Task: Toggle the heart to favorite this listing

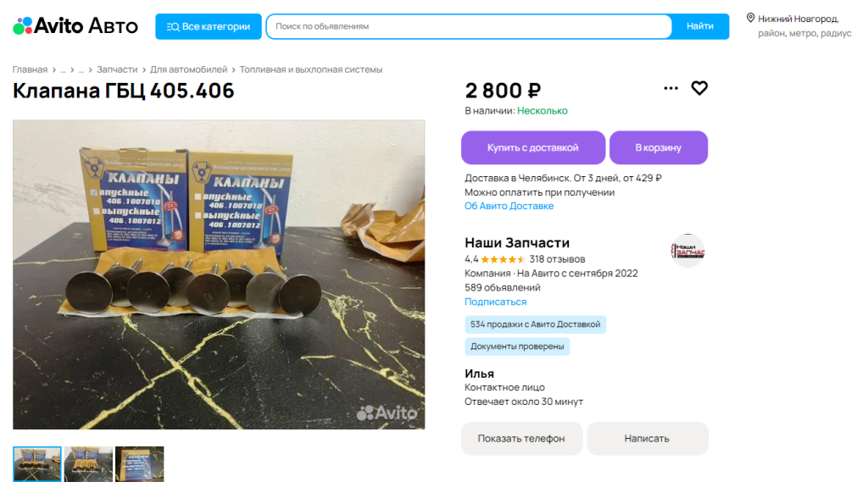Action: point(698,88)
